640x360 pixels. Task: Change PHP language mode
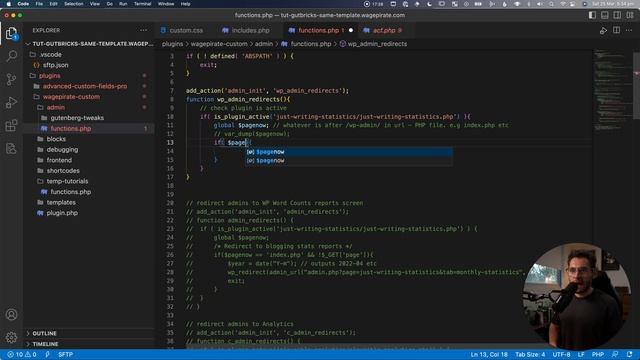pyautogui.click(x=598, y=354)
